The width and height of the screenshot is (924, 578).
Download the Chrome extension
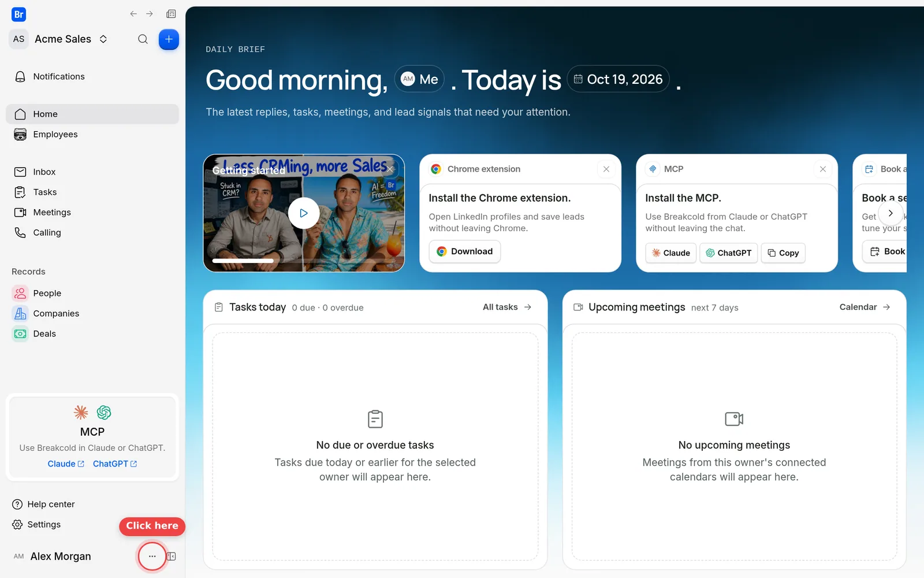tap(465, 251)
